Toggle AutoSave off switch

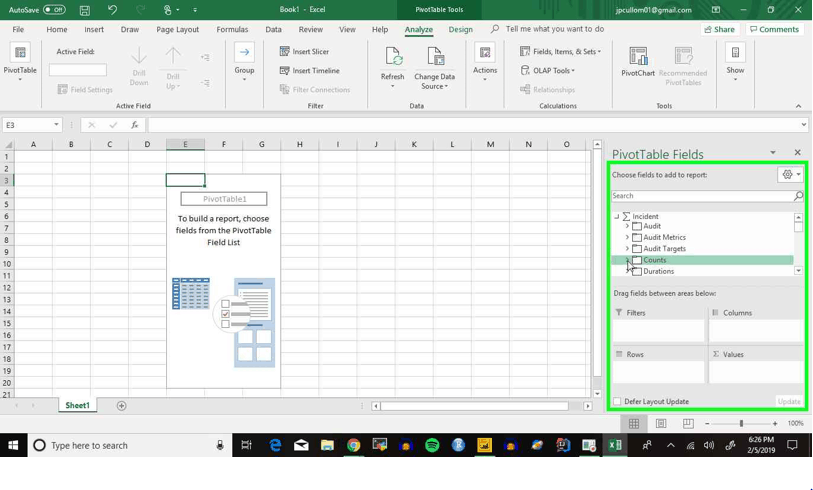point(54,10)
